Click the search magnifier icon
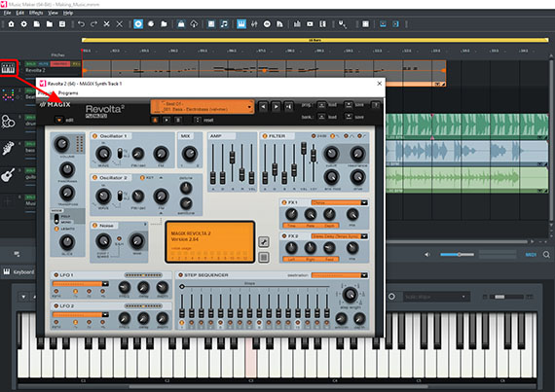Screen dimensions: 555x392 pyautogui.click(x=546, y=255)
